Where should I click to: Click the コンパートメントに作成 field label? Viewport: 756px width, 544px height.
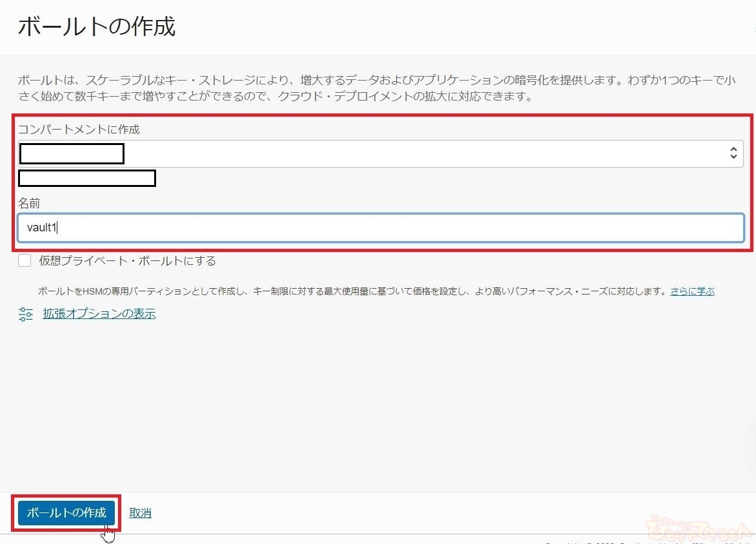[x=79, y=130]
